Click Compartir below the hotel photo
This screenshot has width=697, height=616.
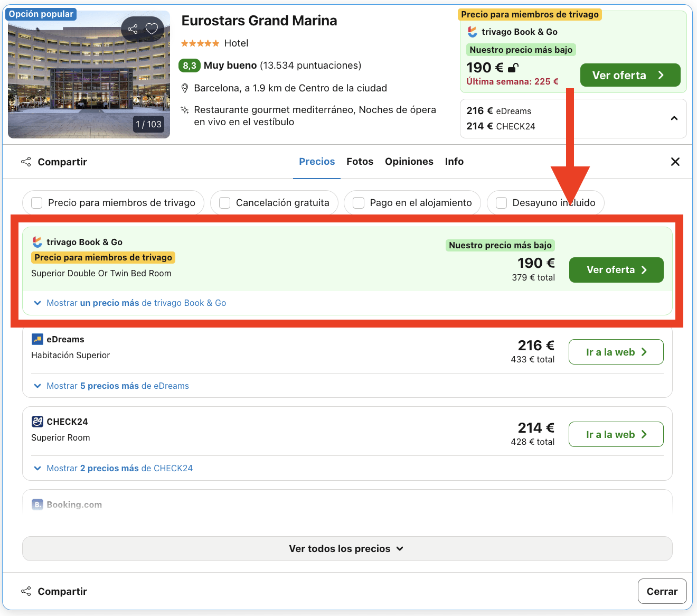54,162
